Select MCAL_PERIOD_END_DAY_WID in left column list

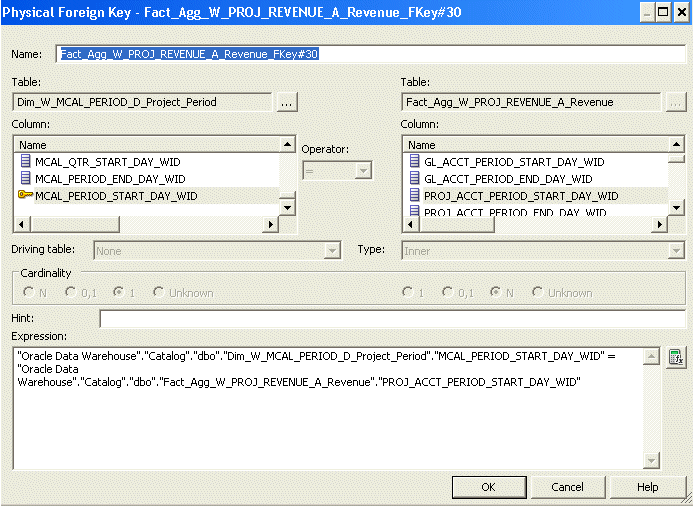coord(110,179)
